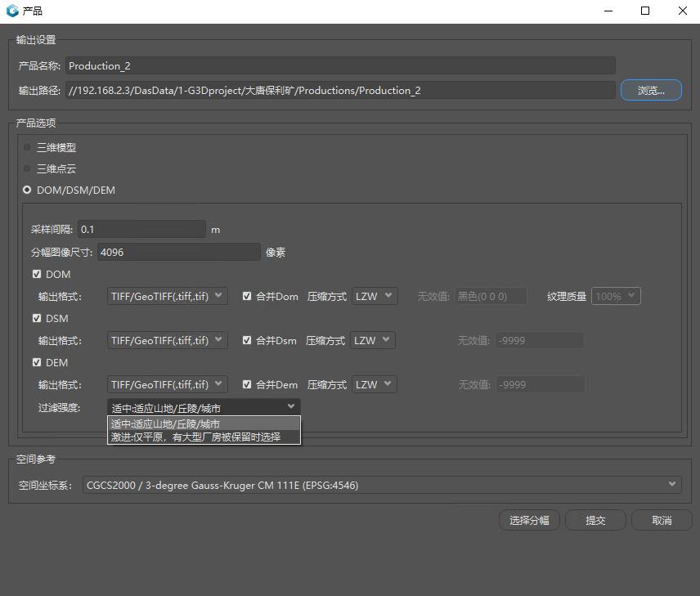Click the 提交 submit button
This screenshot has width=700, height=596.
pos(595,520)
